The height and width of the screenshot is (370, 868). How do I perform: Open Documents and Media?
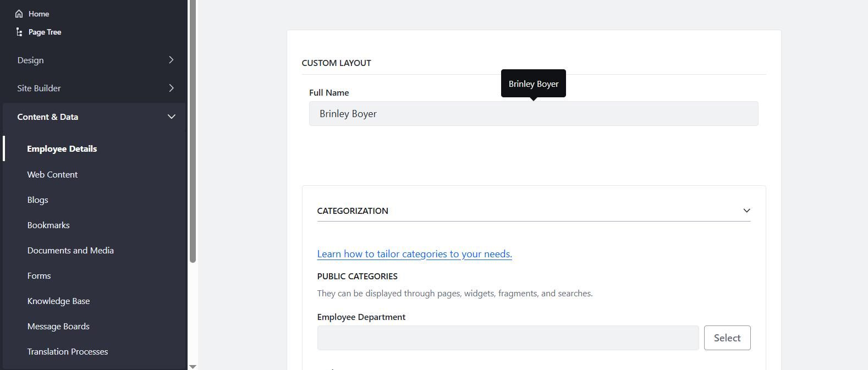pos(70,250)
